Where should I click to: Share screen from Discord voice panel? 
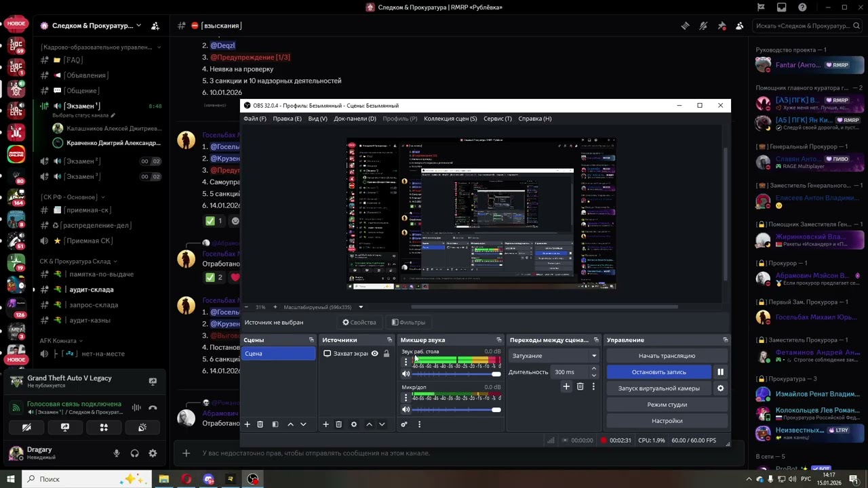point(65,428)
